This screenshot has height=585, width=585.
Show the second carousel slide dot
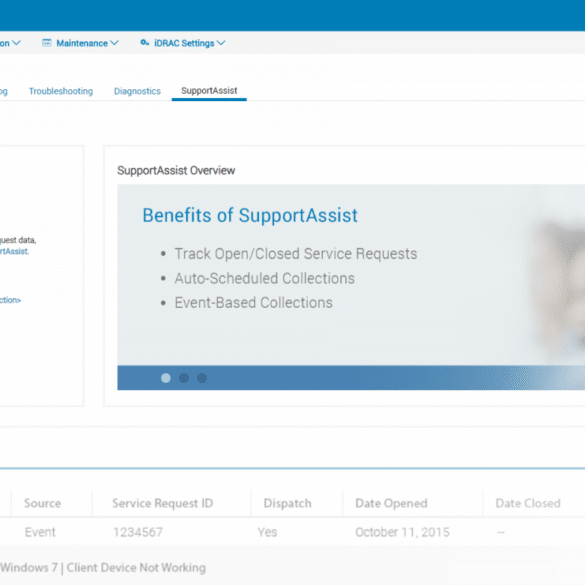coord(184,378)
